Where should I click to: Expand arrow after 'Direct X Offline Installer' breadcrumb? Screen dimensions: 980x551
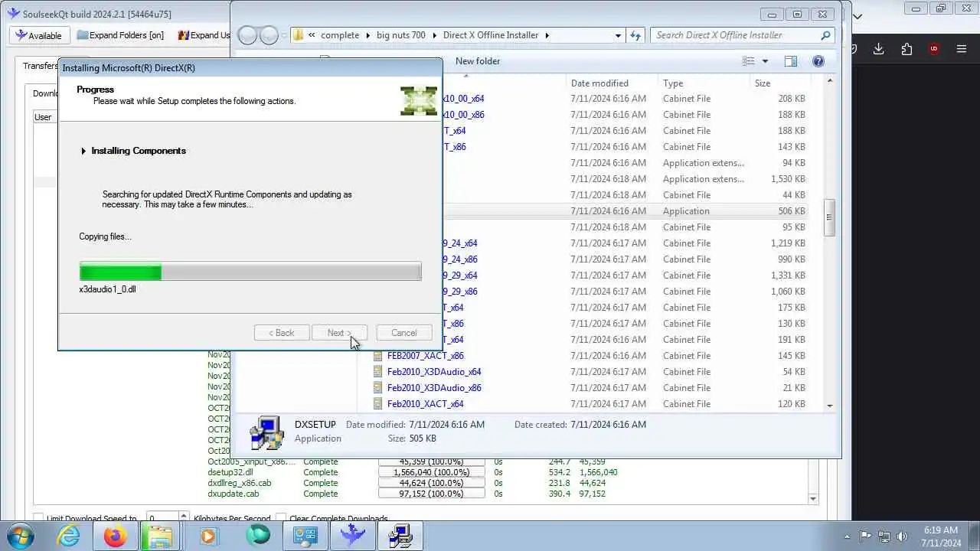(547, 35)
